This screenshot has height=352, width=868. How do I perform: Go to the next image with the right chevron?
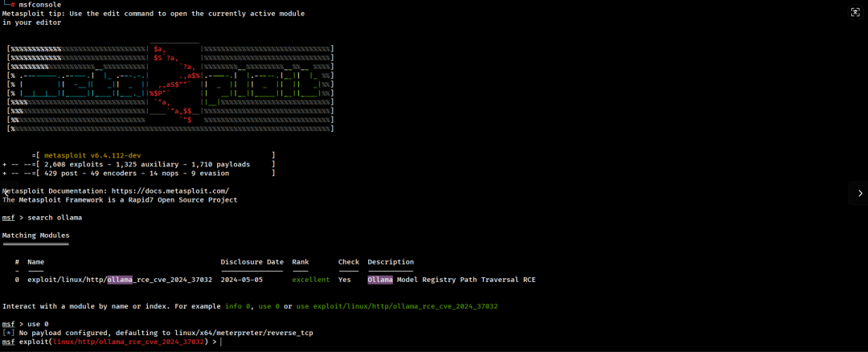859,193
